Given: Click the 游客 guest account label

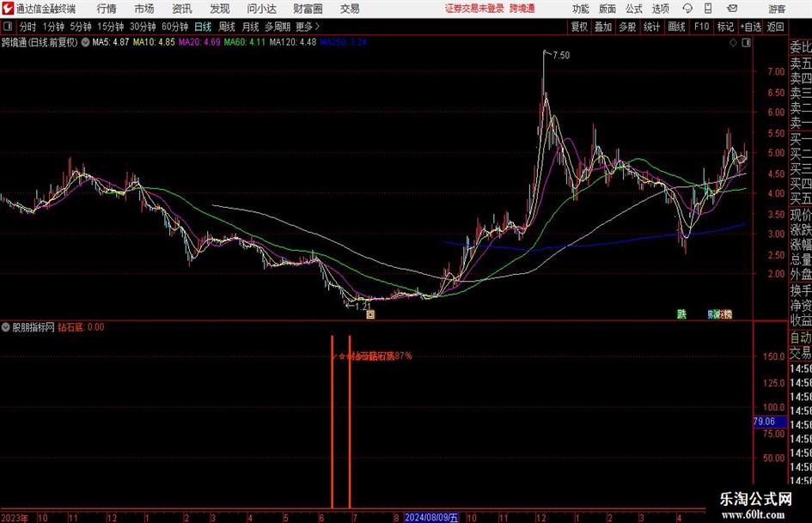Looking at the screenshot, I should (x=777, y=9).
